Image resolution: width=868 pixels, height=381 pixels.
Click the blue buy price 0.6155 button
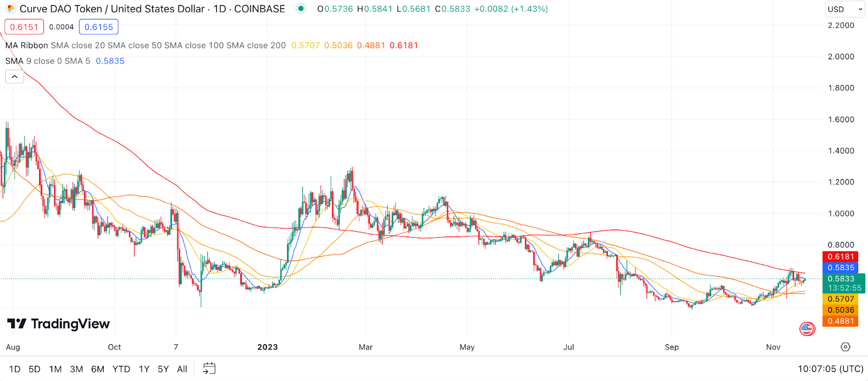[x=99, y=27]
